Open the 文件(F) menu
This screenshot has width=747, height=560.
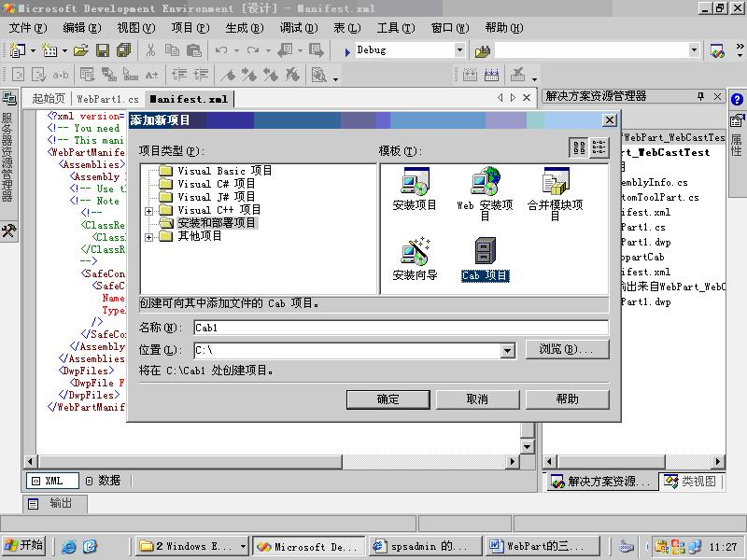(28, 28)
